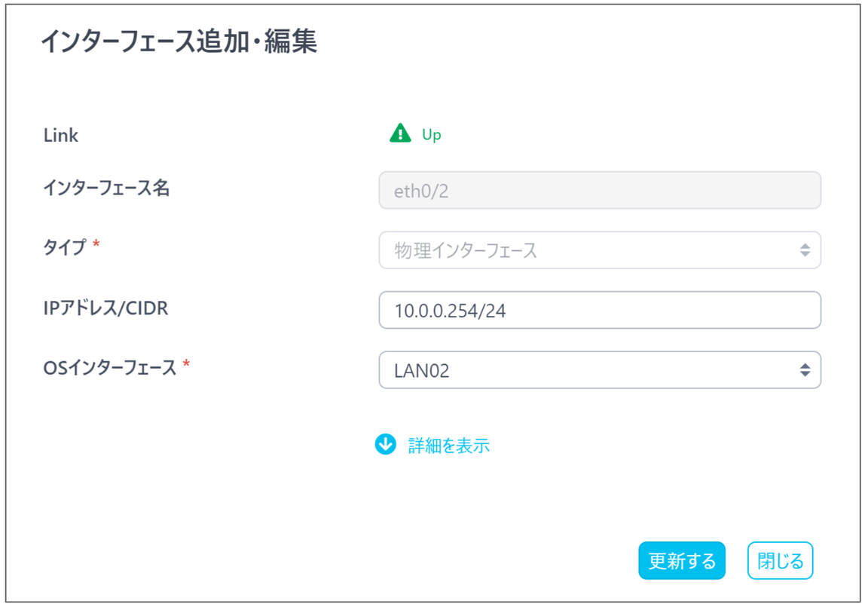Click the インターフェース名 label

[x=106, y=189]
